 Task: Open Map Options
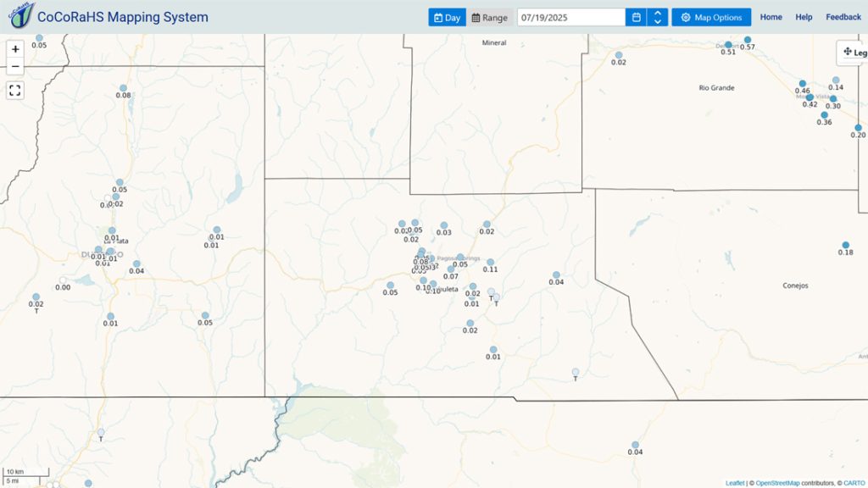[711, 17]
